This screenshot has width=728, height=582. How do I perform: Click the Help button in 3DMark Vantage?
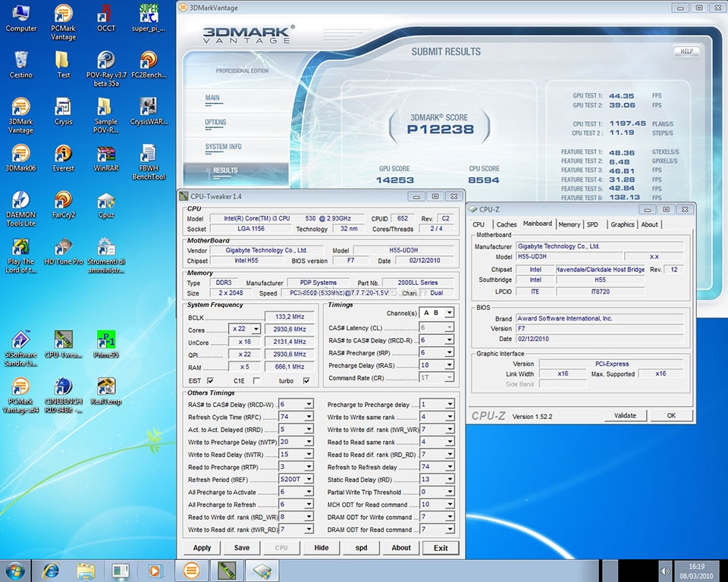click(x=687, y=52)
